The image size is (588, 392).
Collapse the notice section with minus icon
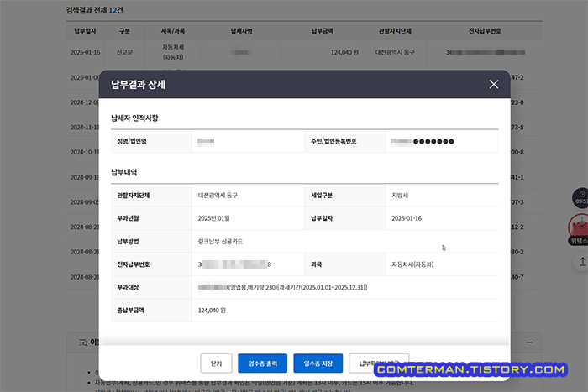pos(529,342)
